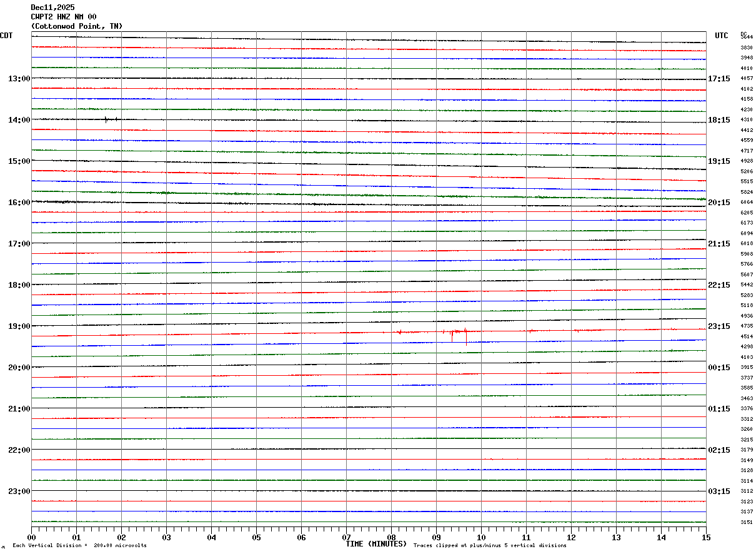This screenshot has height=554, width=756.
Task: Click the DC value '4559'
Action: point(747,141)
